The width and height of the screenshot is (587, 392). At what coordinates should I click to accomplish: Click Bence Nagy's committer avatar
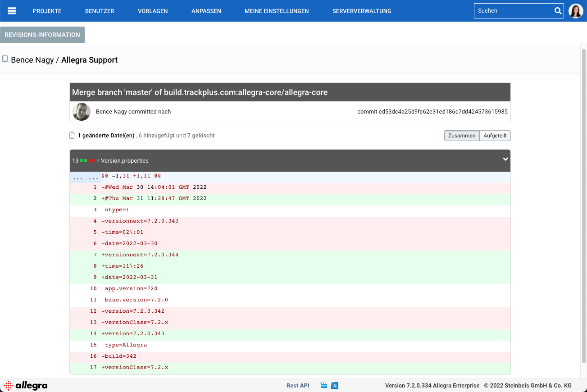(82, 112)
